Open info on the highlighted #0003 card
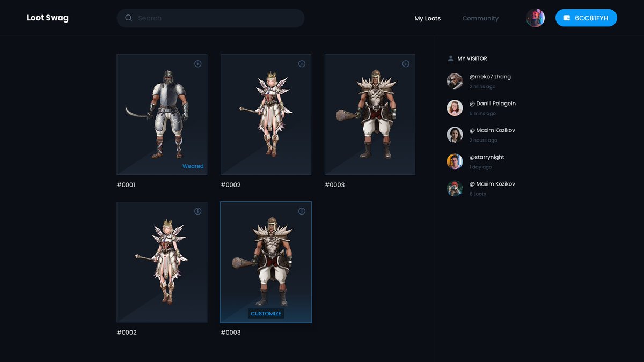Viewport: 644px width, 362px height. pyautogui.click(x=302, y=211)
